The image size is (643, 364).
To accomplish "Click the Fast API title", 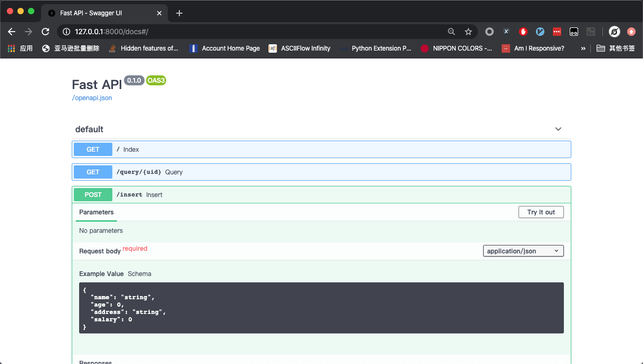I will point(97,85).
